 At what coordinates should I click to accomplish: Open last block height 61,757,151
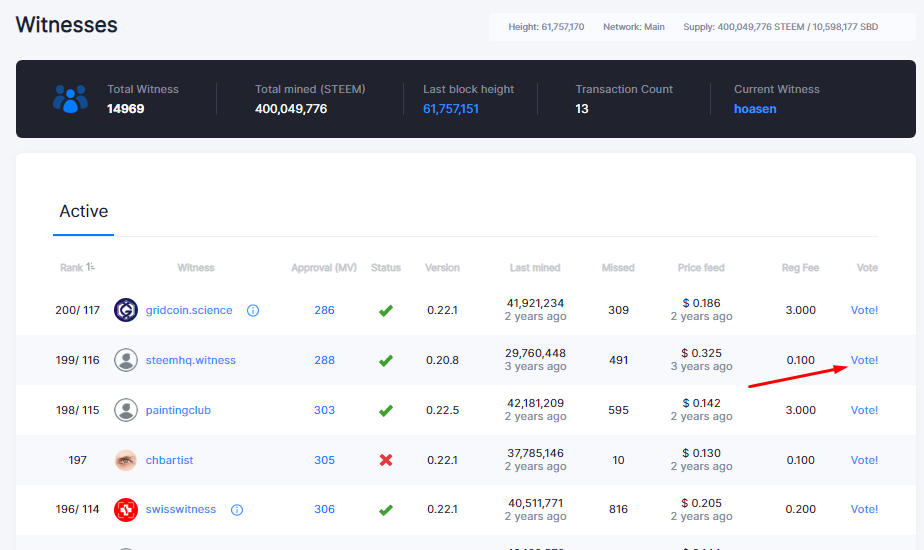click(x=451, y=109)
